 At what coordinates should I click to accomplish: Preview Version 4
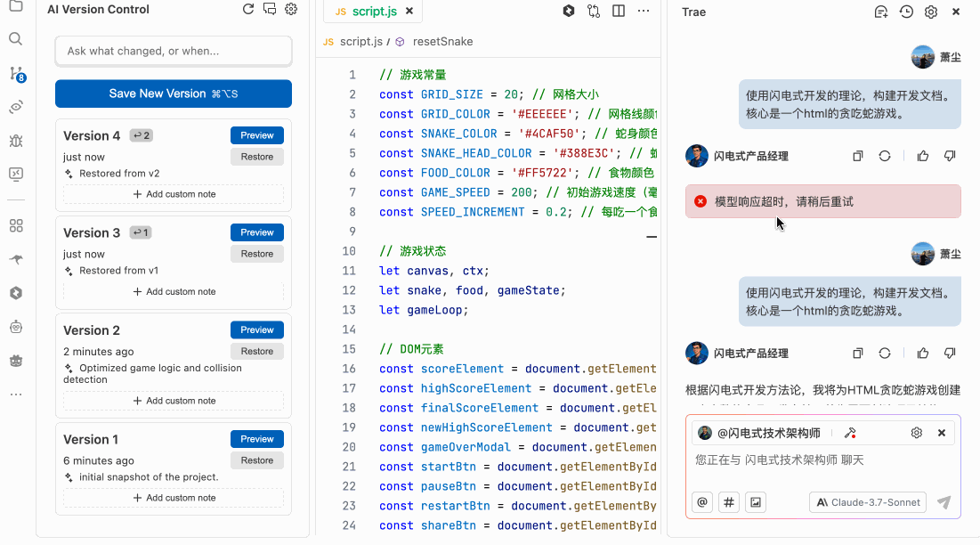257,135
